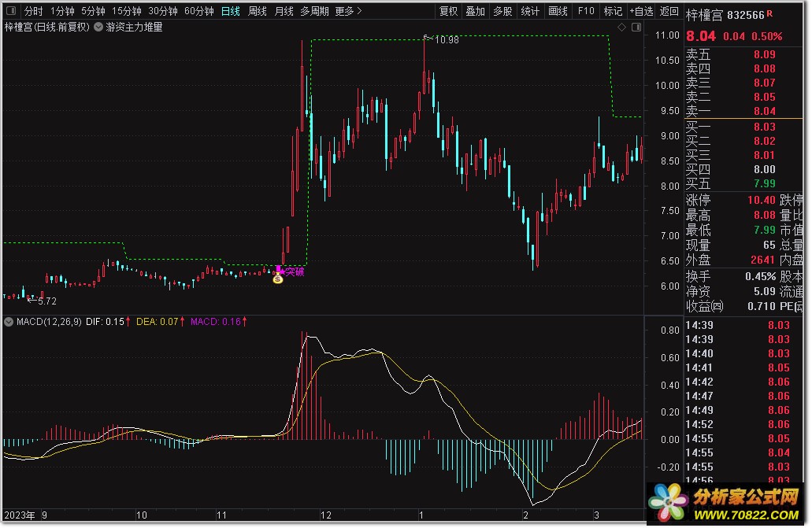Click the 买五 bid price 7.99
Image resolution: width=812 pixels, height=528 pixels.
765,183
